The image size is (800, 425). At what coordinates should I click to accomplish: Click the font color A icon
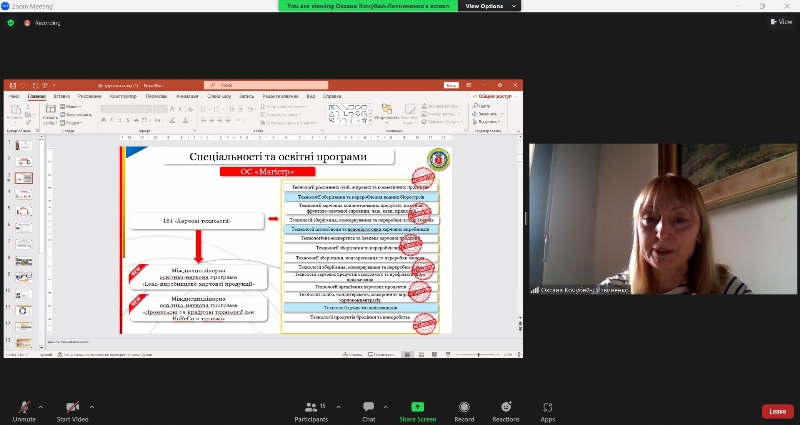click(x=186, y=120)
